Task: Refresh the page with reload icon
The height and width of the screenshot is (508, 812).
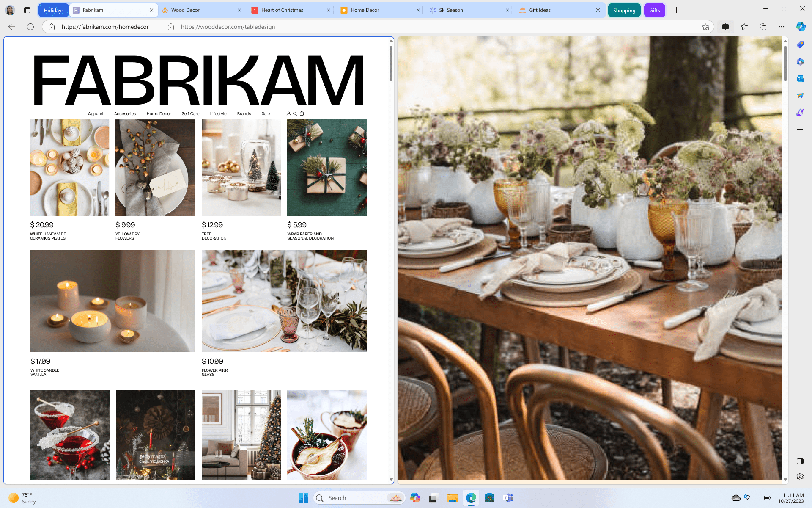Action: [x=30, y=27]
